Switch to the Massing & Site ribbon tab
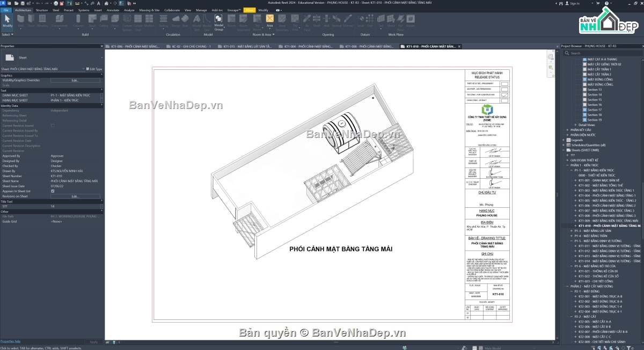Screen dimensions: 644x350 (x=149, y=10)
